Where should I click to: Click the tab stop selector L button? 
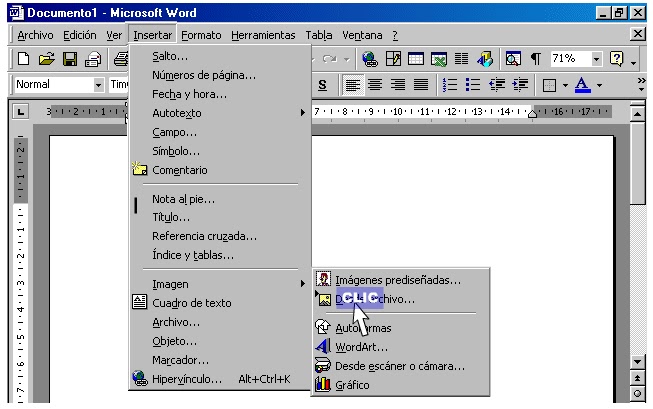click(x=21, y=112)
